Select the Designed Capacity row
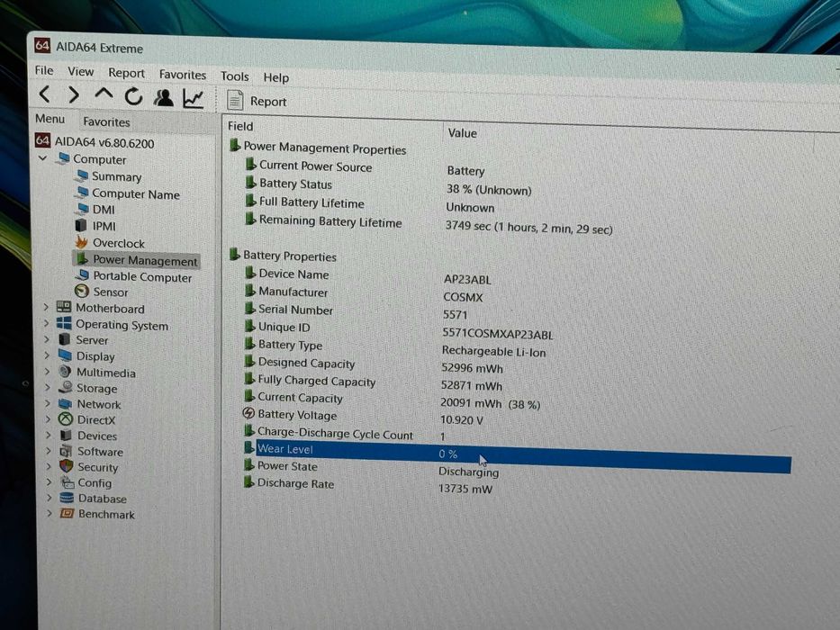The image size is (840, 630). tap(374, 365)
